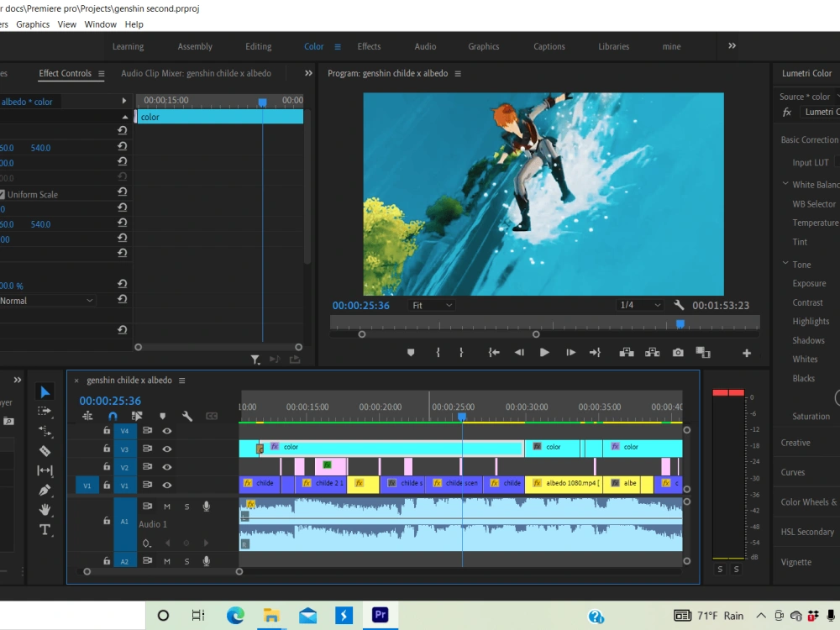The height and width of the screenshot is (630, 840).
Task: Click timeline Add Marker icon
Action: click(162, 416)
